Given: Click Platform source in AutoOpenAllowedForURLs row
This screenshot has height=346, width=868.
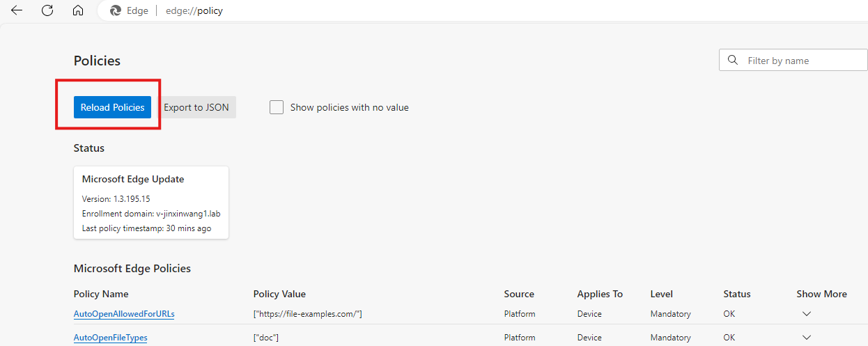Looking at the screenshot, I should click(x=520, y=314).
